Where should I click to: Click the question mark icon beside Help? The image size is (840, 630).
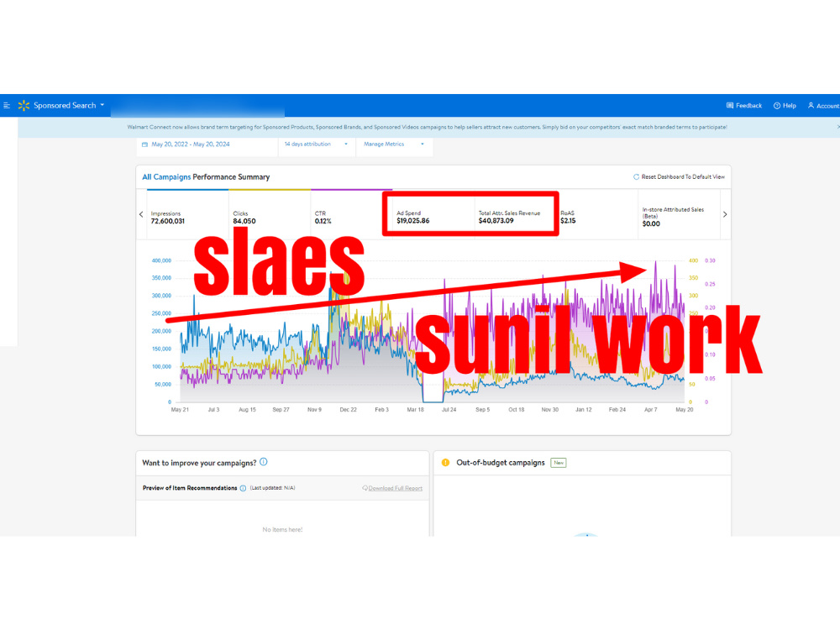[777, 106]
